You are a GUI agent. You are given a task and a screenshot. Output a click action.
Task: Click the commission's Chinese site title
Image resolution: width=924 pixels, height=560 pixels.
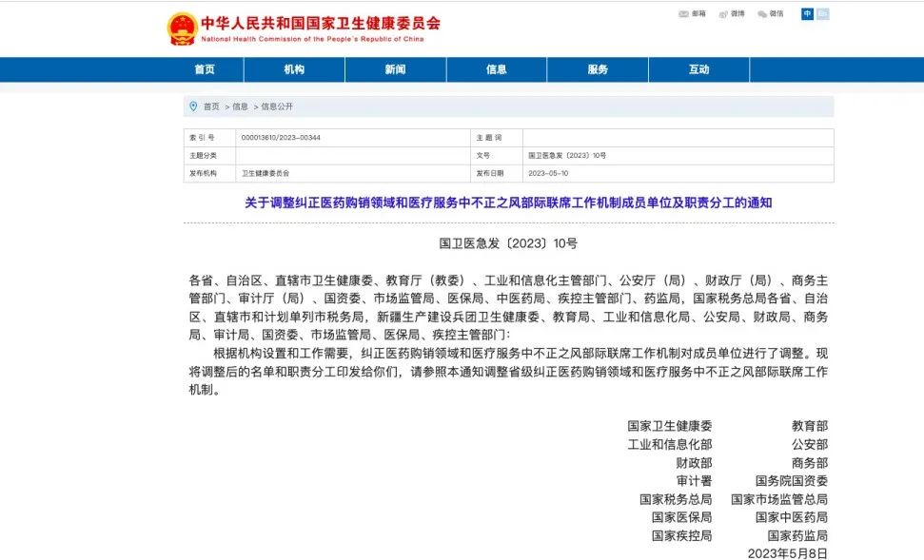click(321, 24)
